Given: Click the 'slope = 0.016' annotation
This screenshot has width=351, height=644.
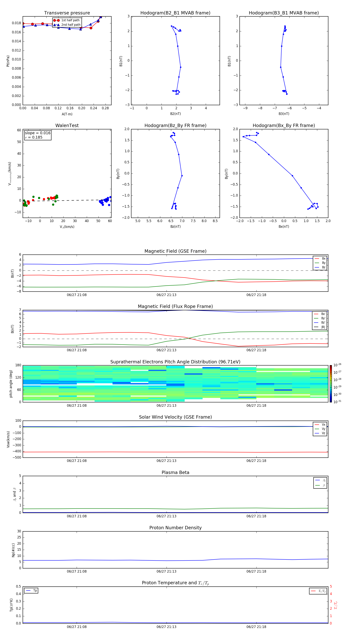Looking at the screenshot, I should click(x=37, y=133).
